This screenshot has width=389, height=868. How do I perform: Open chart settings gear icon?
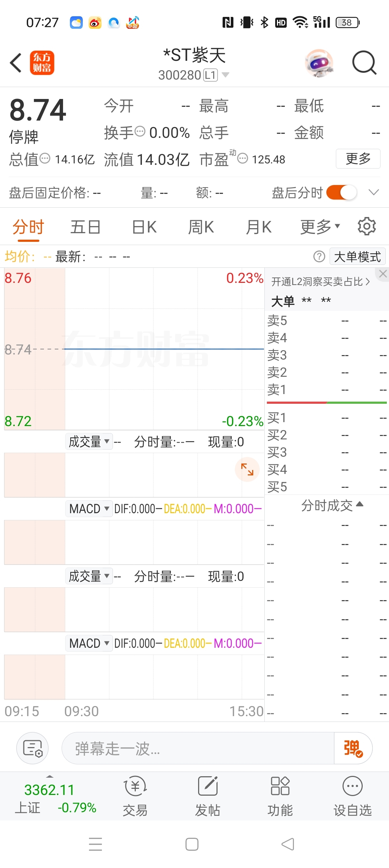point(367,226)
